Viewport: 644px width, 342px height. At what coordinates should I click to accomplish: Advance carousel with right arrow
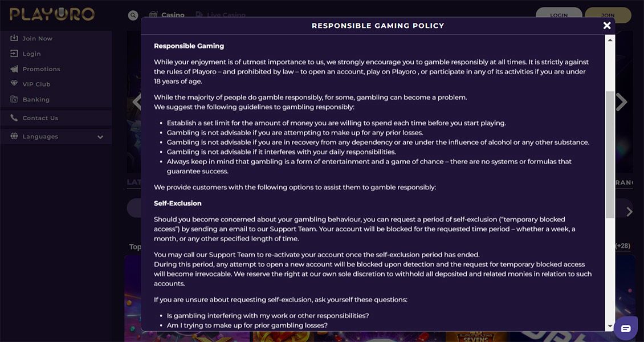coord(621,103)
